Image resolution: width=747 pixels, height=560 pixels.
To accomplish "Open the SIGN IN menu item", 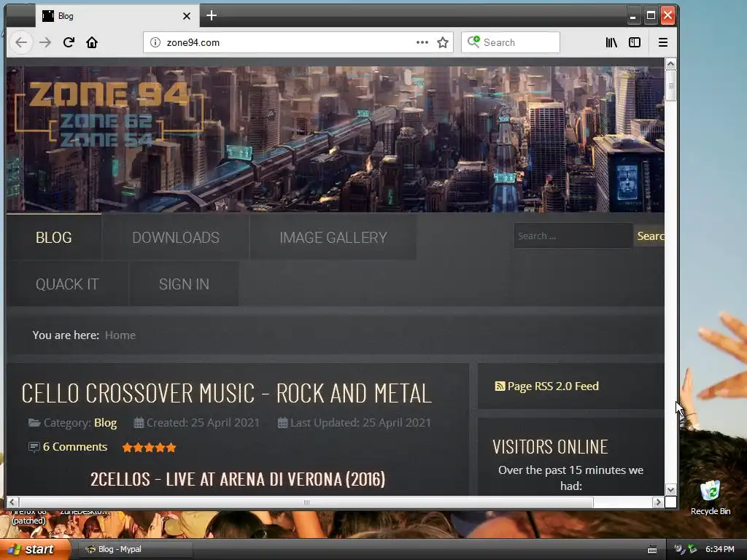I will [184, 284].
